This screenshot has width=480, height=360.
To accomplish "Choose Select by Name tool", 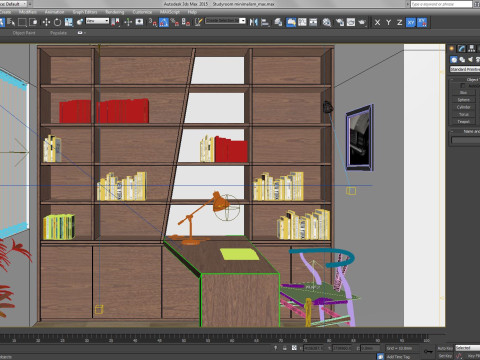I will [11, 22].
